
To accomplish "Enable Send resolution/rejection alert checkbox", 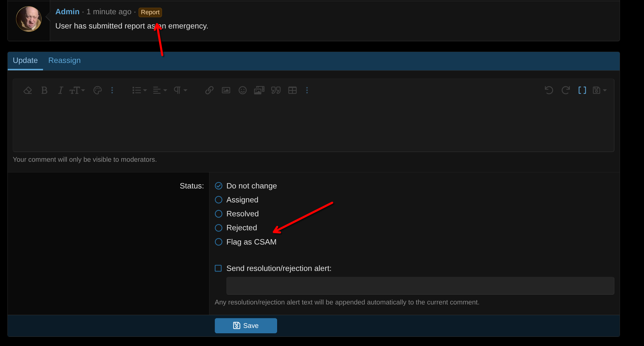I will tap(218, 268).
